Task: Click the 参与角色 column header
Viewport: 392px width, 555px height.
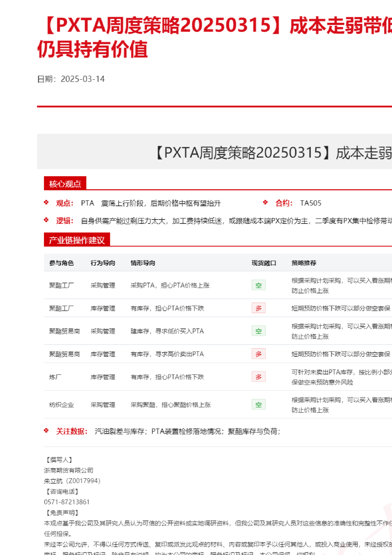Action: click(x=61, y=263)
